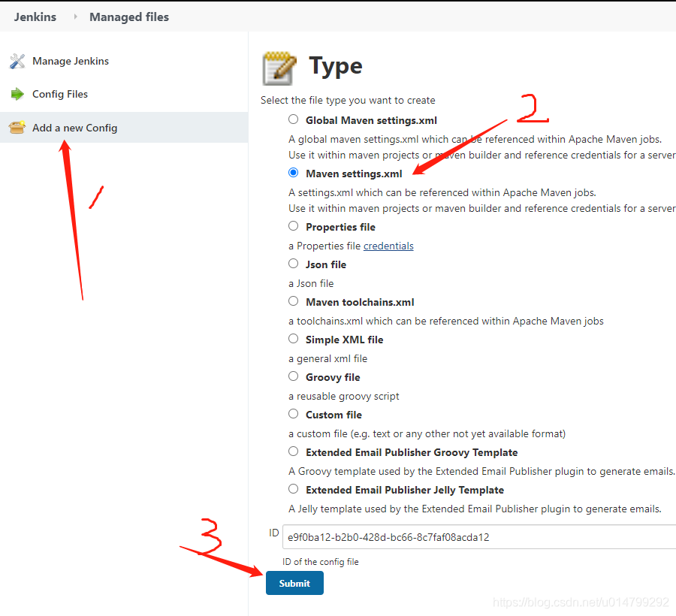
Task: Click the notepad icon beside Type heading
Action: coord(279,68)
